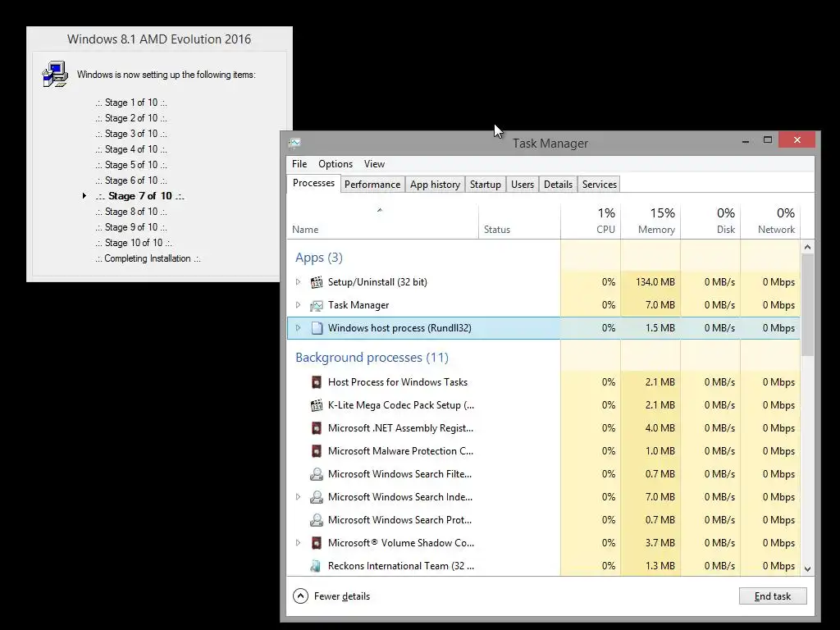Screen dimensions: 840x630
Task: Expand Windows host process (Rundll32) row
Action: tap(299, 328)
